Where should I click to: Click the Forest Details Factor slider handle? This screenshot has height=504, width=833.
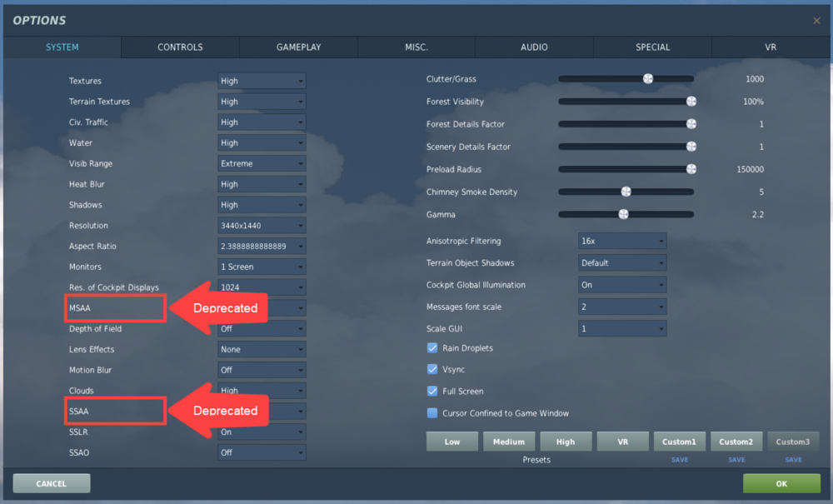[691, 124]
